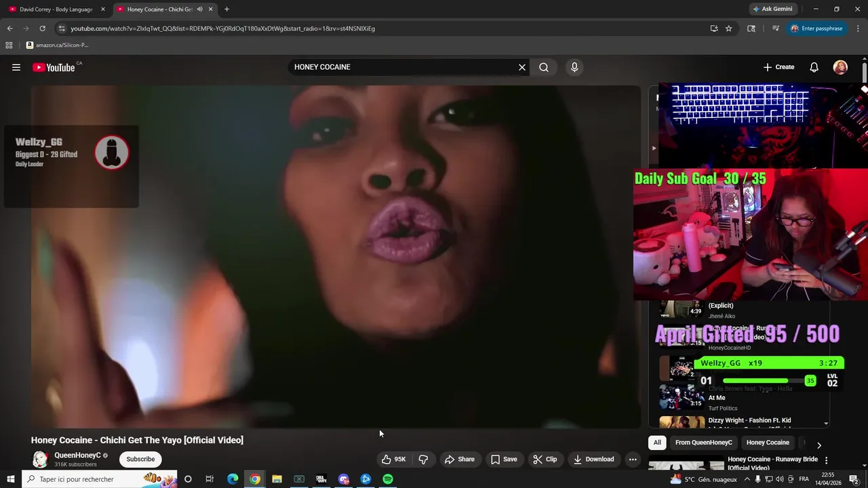Open Windows Start menu
The width and height of the screenshot is (868, 488).
(11, 479)
